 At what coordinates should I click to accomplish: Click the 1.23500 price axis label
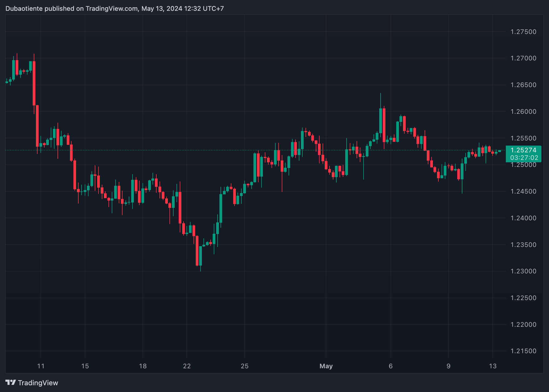click(523, 245)
